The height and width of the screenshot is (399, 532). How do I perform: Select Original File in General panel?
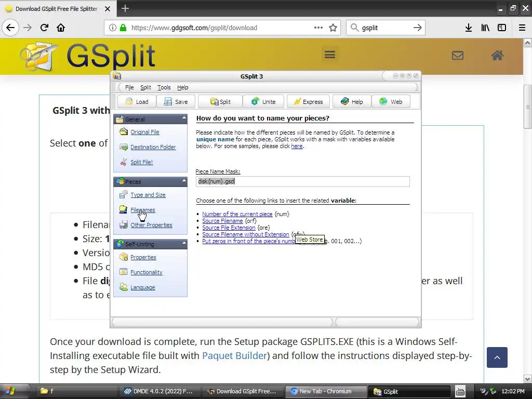145,132
